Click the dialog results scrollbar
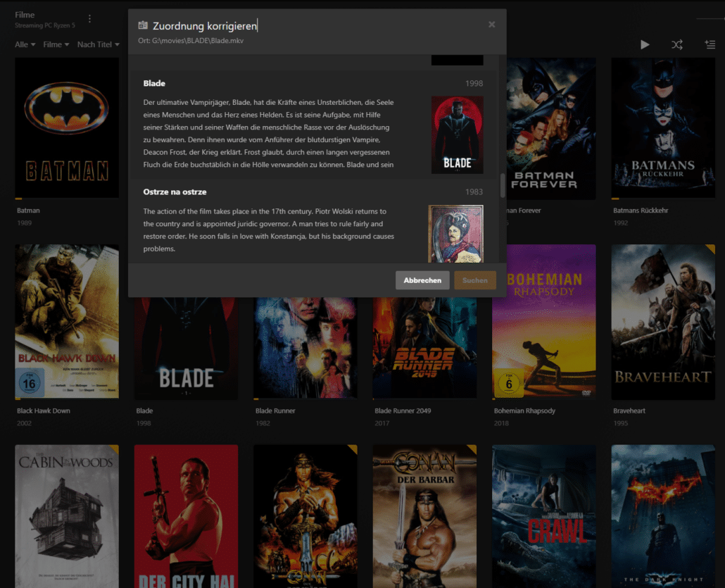The image size is (725, 588). click(502, 186)
